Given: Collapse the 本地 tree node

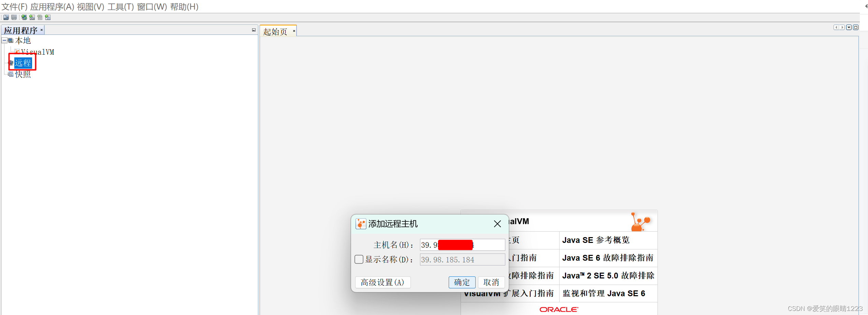Looking at the screenshot, I should [x=4, y=40].
